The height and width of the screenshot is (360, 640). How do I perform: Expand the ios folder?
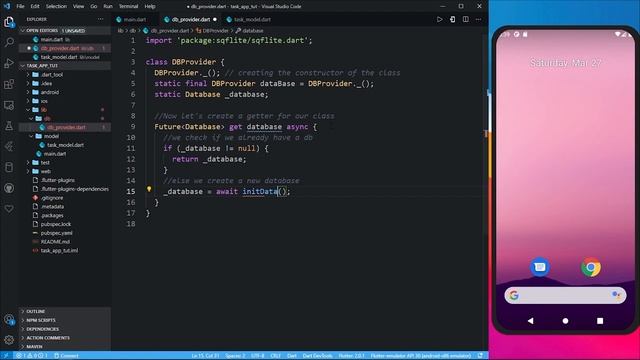tap(44, 101)
